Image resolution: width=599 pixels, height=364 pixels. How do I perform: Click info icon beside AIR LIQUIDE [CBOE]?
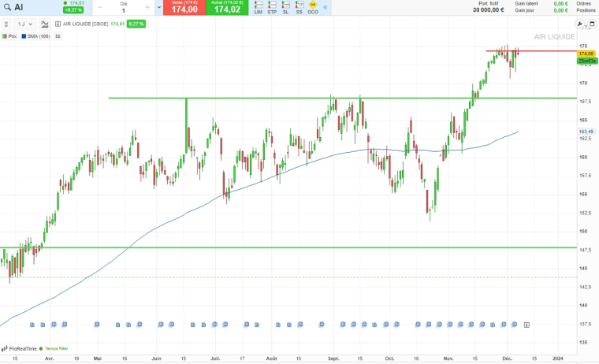58,24
